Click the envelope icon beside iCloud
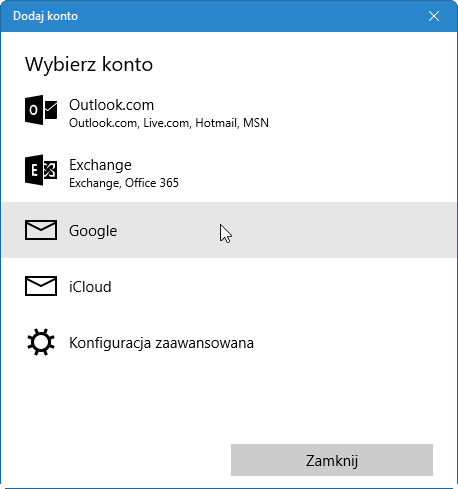 coord(41,286)
